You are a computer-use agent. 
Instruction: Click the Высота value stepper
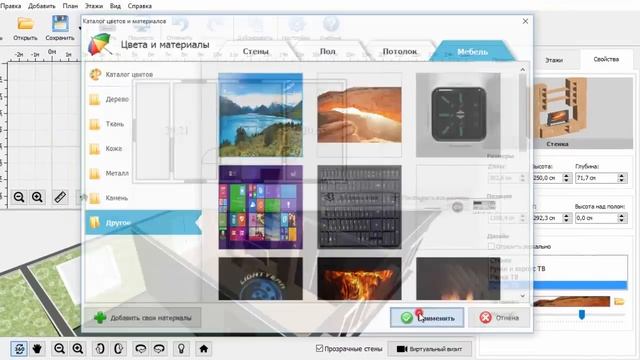(x=566, y=178)
